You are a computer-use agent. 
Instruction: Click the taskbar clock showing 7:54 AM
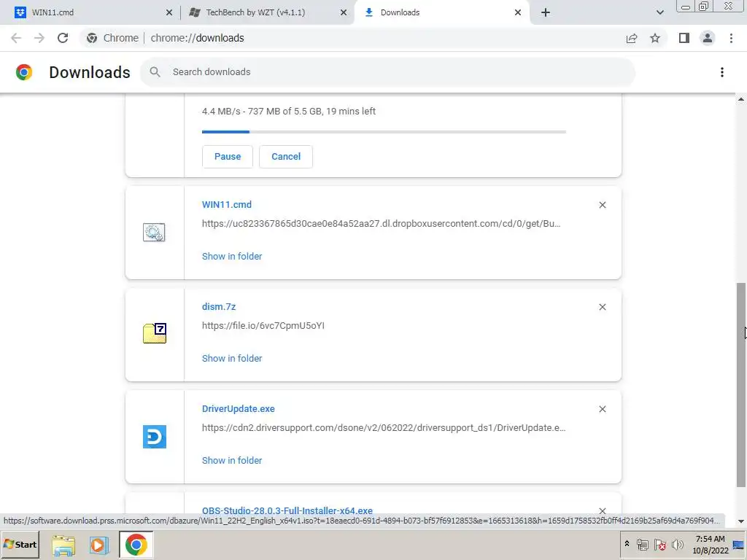pyautogui.click(x=710, y=545)
